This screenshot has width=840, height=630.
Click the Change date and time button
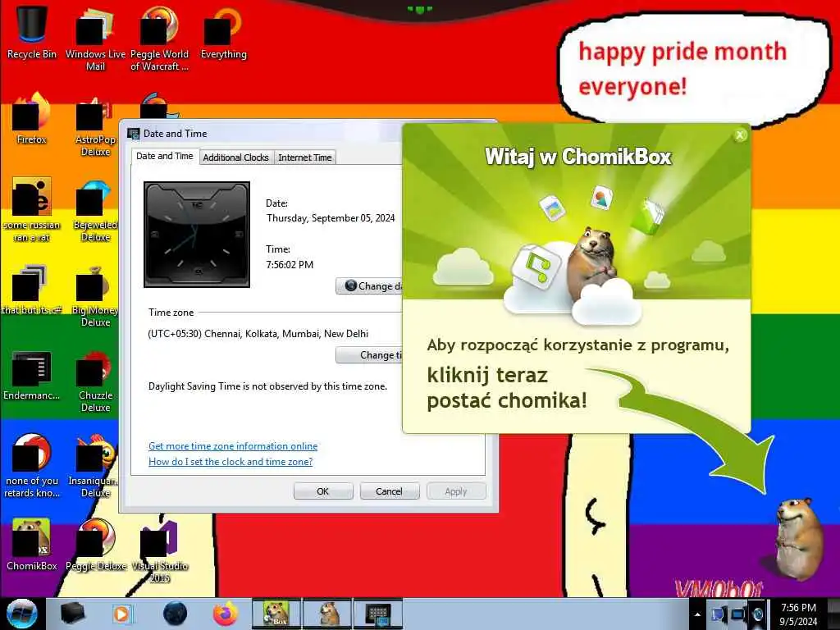point(369,286)
